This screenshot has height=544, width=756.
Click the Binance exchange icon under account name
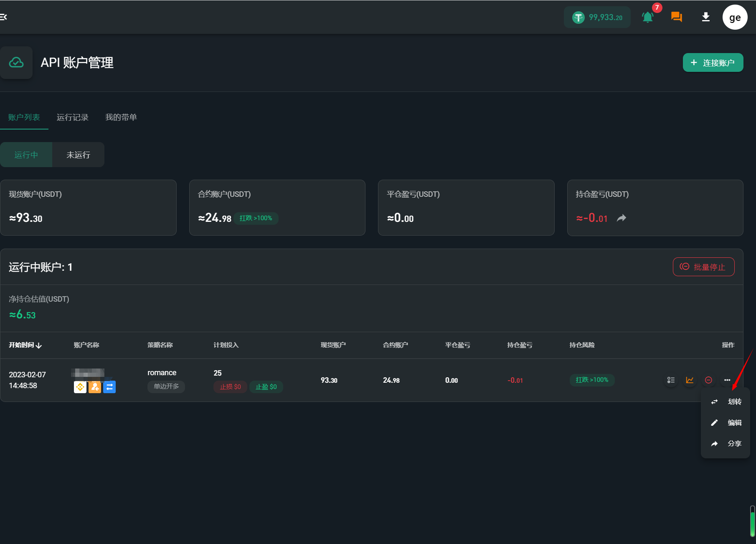80,387
